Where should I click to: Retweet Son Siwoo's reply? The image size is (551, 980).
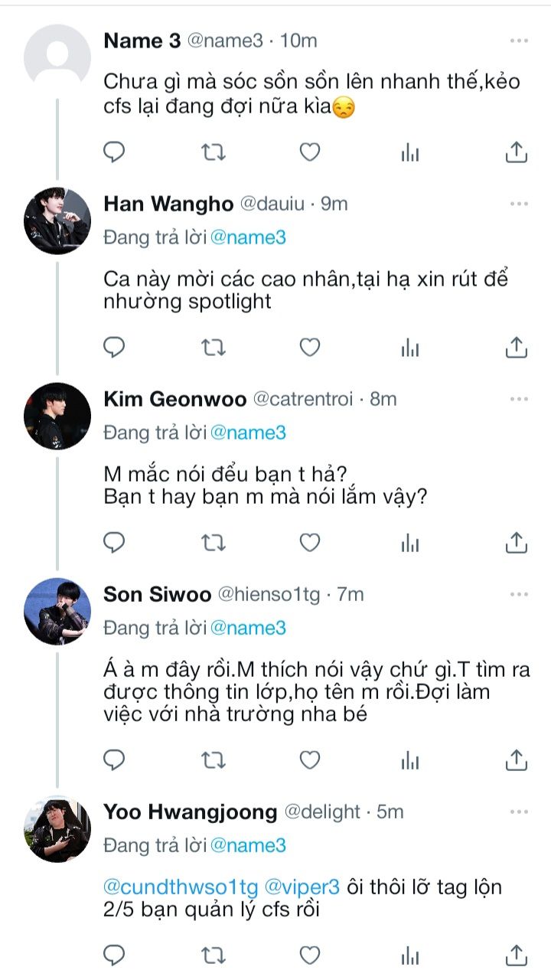point(213,760)
